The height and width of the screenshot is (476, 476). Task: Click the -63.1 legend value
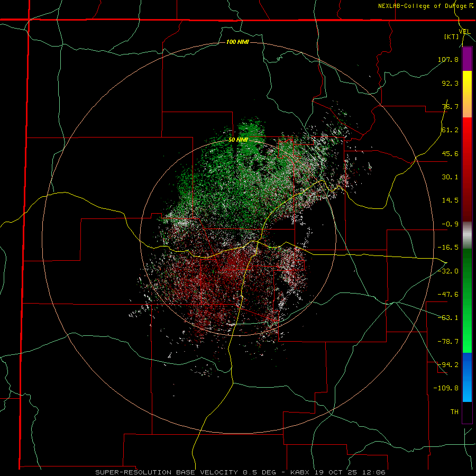[448, 318]
